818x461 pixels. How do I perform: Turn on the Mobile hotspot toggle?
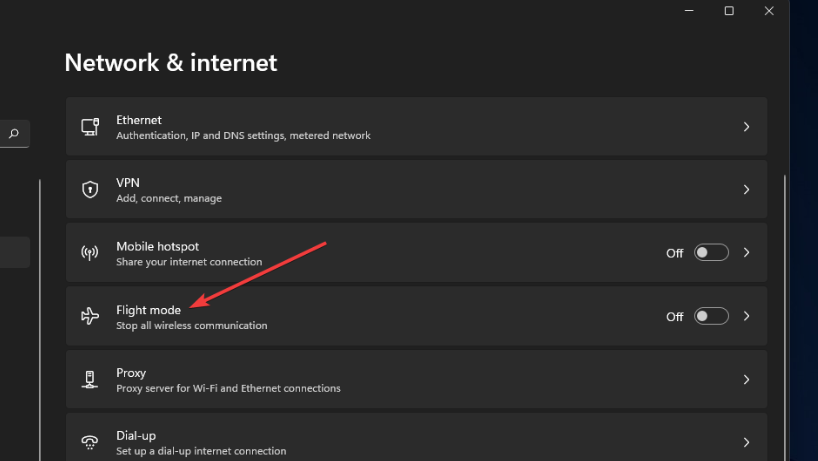tap(711, 253)
